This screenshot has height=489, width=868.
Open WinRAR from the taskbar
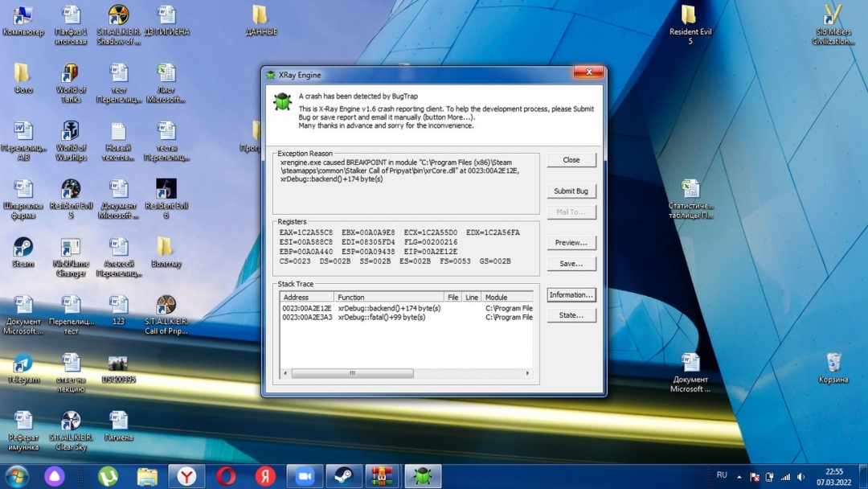(383, 476)
